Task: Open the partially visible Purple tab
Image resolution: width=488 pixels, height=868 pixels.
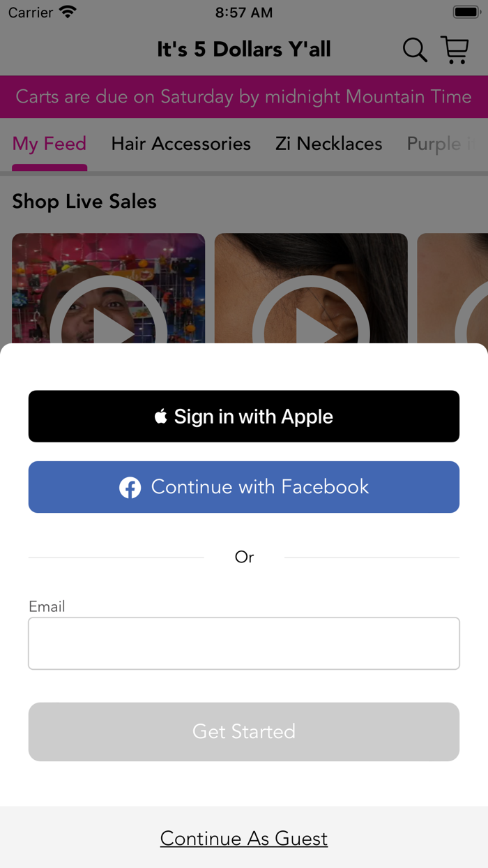Action: [446, 144]
